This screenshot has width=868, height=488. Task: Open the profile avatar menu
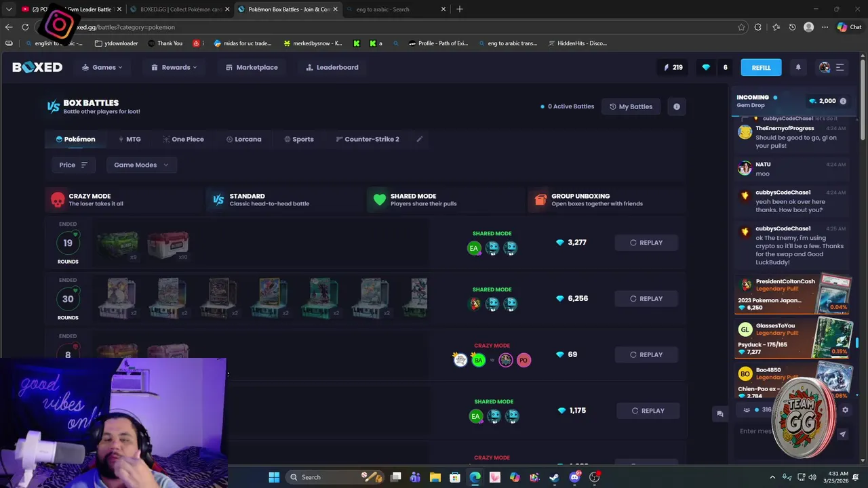click(x=825, y=67)
